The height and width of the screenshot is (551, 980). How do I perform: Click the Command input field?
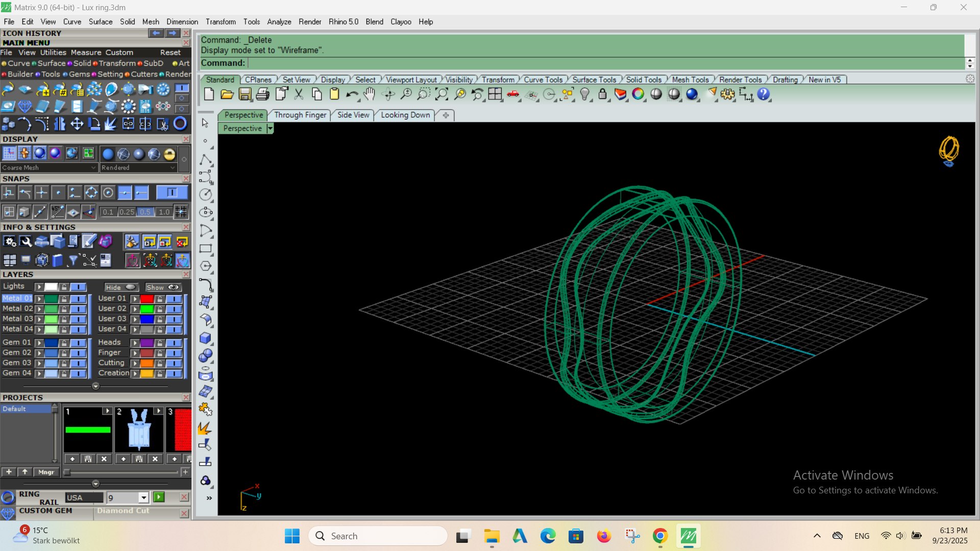point(606,63)
